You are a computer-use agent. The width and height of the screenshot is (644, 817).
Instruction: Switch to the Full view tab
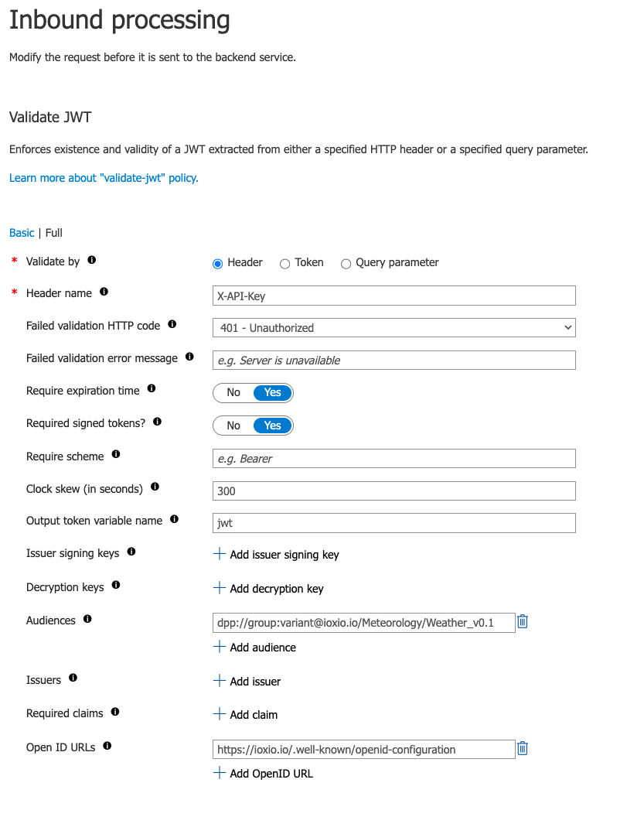point(54,233)
